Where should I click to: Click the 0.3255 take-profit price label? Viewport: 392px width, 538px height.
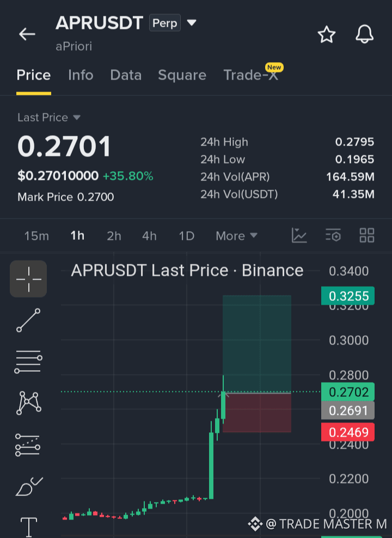point(348,296)
